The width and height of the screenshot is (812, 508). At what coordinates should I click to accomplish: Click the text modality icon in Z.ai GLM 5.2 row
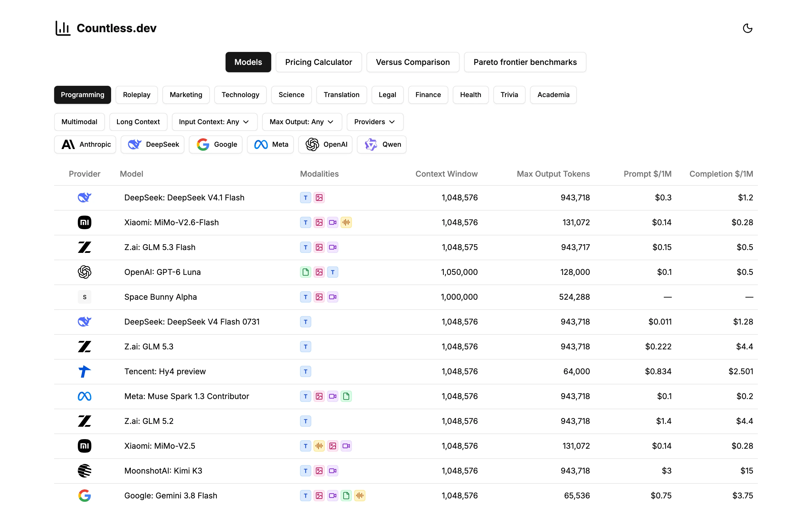point(305,421)
